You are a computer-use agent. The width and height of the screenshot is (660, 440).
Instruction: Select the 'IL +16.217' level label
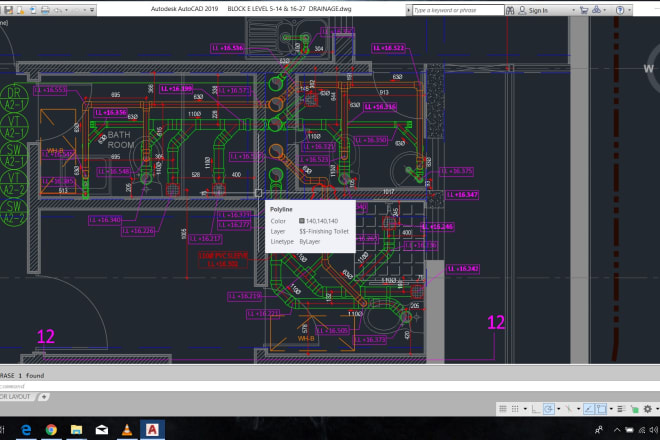click(x=205, y=239)
